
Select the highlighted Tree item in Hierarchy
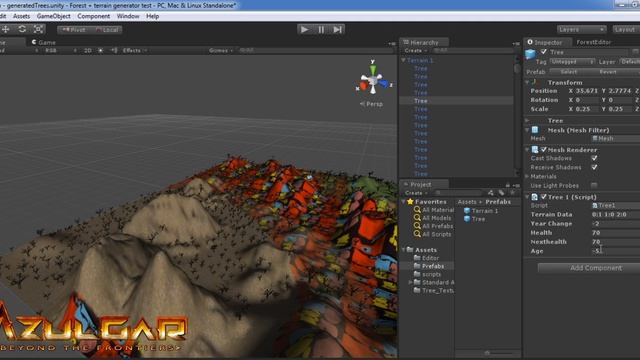click(456, 100)
